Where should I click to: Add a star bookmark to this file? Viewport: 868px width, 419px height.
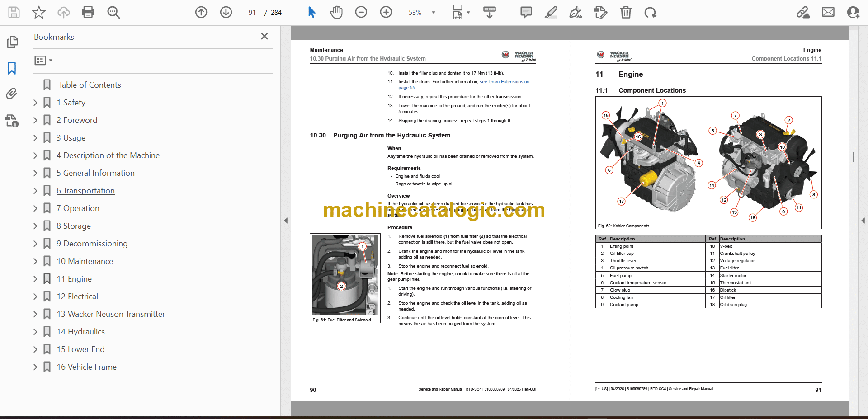[39, 12]
